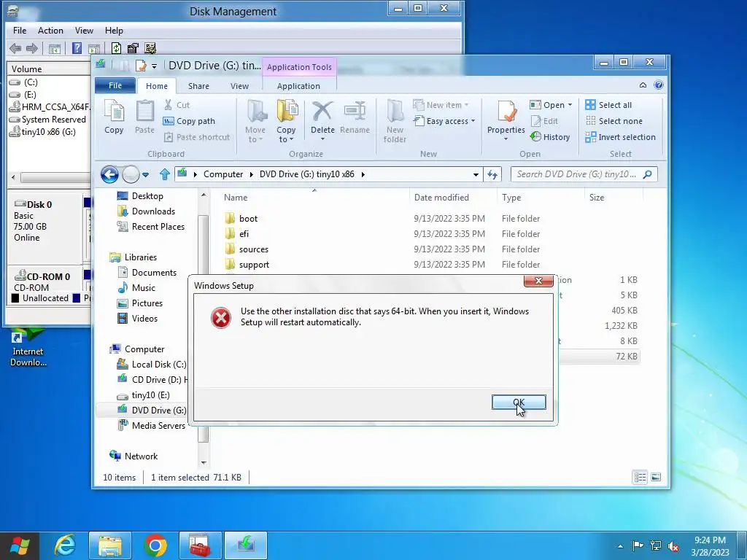Launch Internet Explorer from the taskbar

(65, 545)
